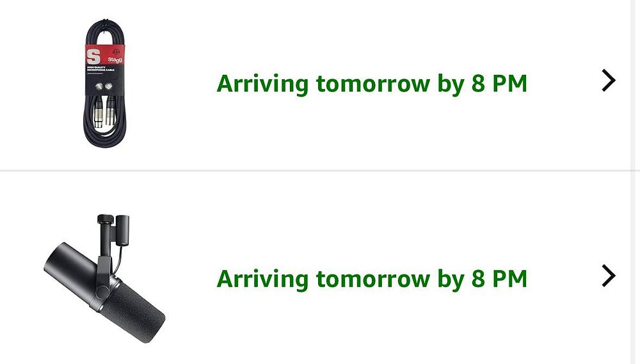Open the Shure microphone product thumbnail

pyautogui.click(x=106, y=278)
